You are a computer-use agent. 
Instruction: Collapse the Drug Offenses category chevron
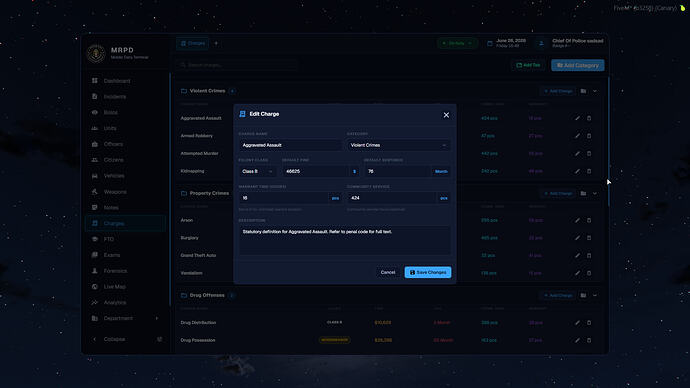595,295
